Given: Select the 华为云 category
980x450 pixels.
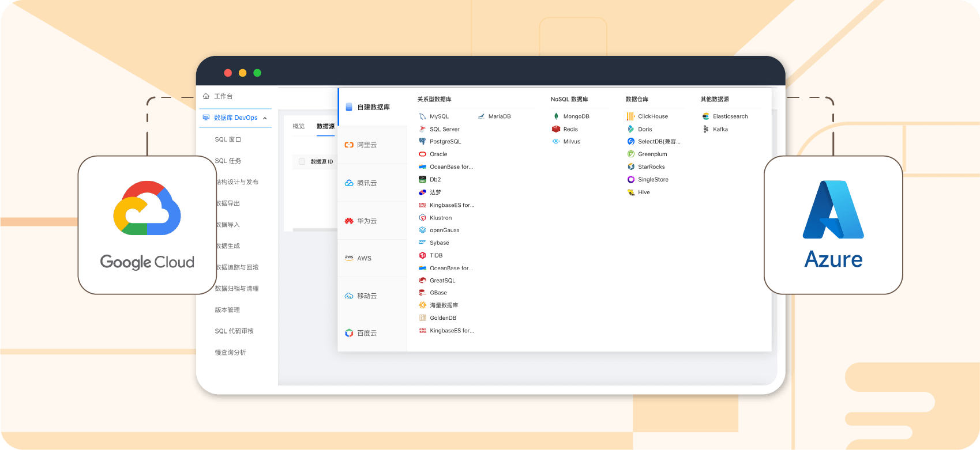Looking at the screenshot, I should [x=373, y=221].
